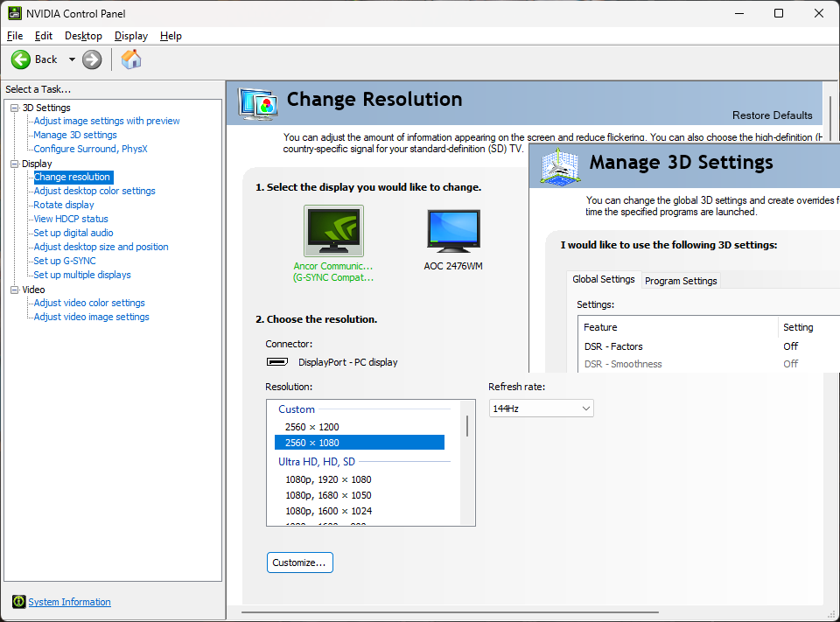This screenshot has height=622, width=840.
Task: Click the grey Forward arrow icon
Action: click(x=92, y=59)
